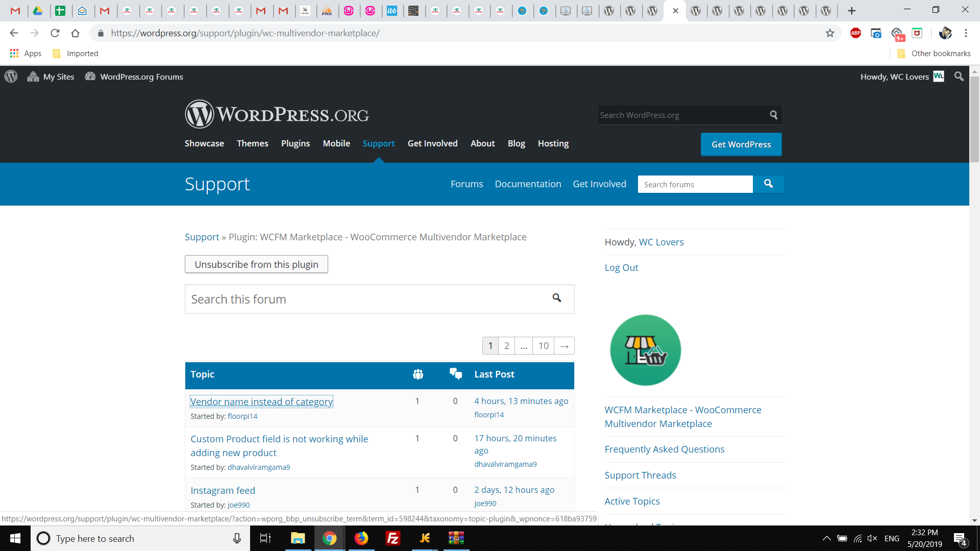980x551 pixels.
Task: Go to page 2 of topics
Action: [507, 346]
